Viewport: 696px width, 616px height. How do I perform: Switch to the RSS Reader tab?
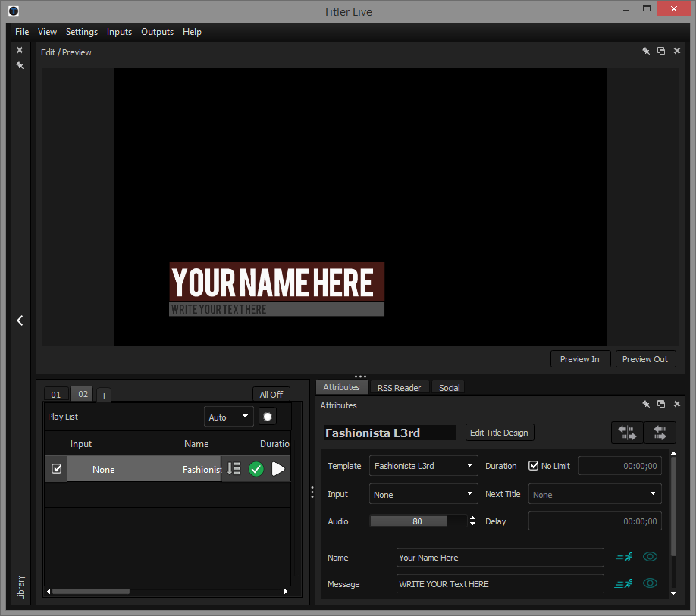pos(399,388)
